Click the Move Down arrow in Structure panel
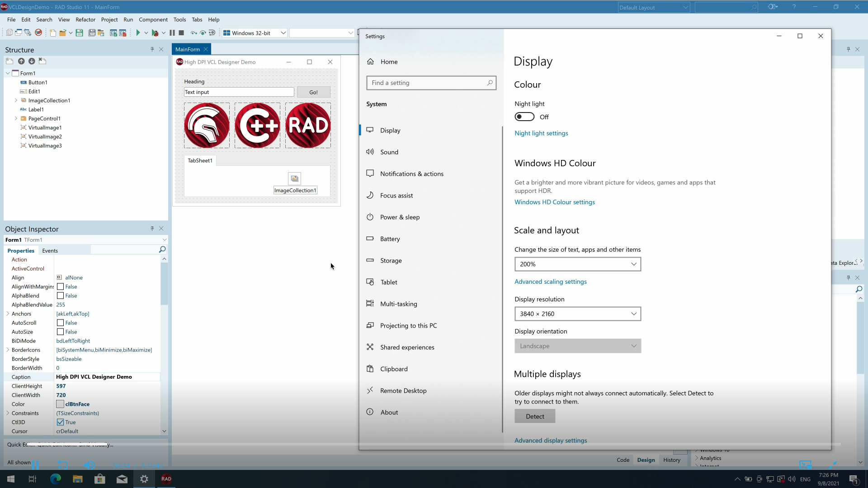 pyautogui.click(x=32, y=61)
